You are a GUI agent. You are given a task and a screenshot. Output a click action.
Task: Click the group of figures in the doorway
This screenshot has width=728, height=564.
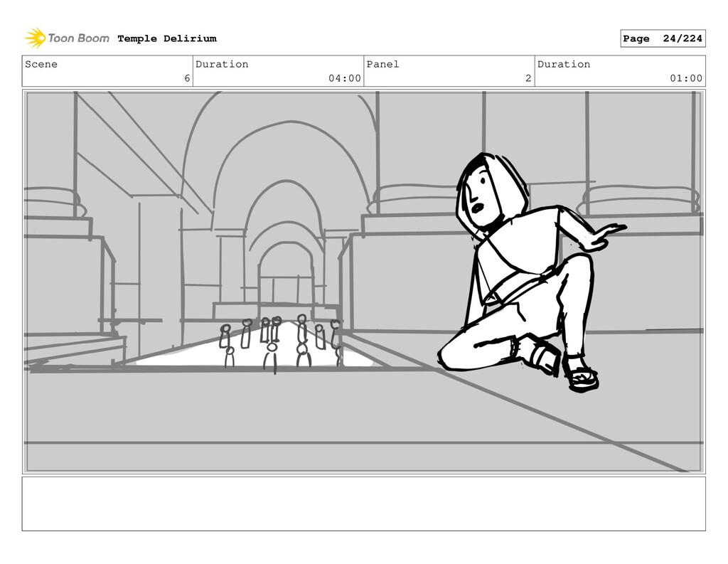tap(280, 343)
